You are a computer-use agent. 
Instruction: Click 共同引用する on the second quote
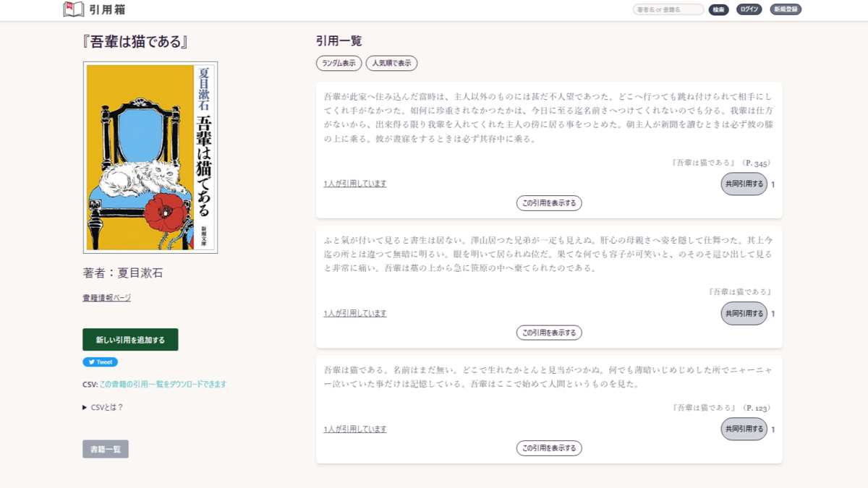point(744,314)
